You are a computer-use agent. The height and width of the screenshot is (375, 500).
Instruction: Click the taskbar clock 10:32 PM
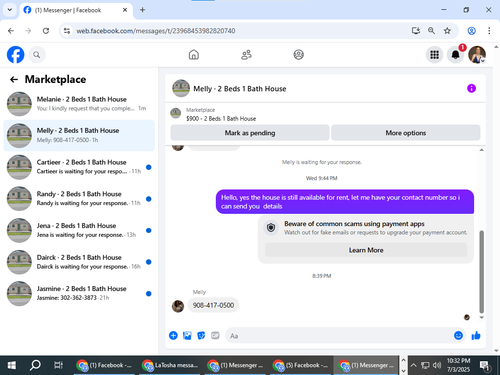pos(458,361)
